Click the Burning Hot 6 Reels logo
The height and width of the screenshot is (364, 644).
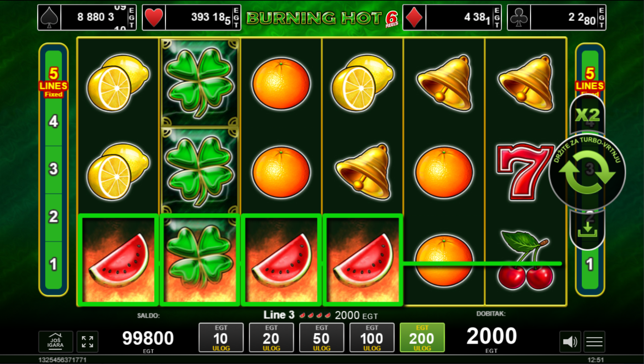(x=322, y=18)
